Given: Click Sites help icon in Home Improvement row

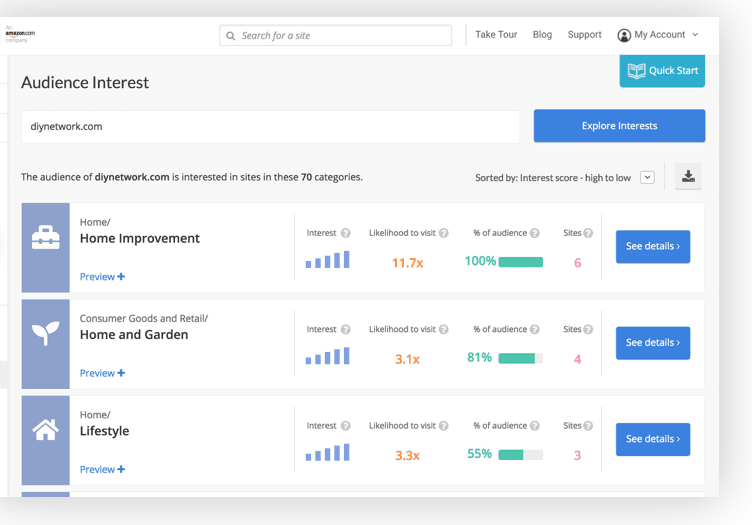Looking at the screenshot, I should click(x=588, y=233).
